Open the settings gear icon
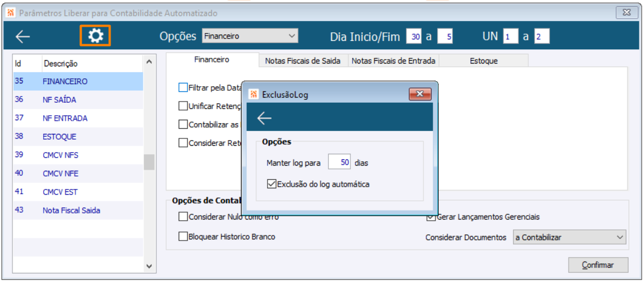644x282 pixels. click(x=95, y=36)
